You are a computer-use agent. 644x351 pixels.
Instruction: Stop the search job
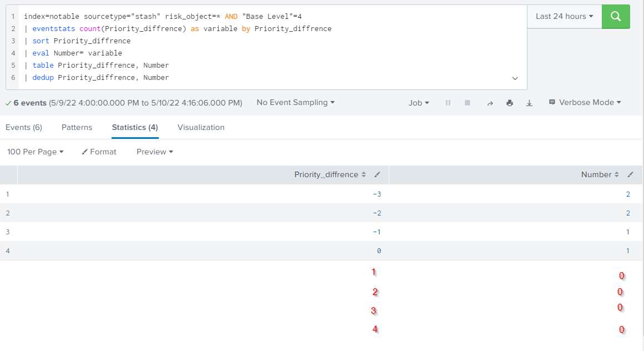pyautogui.click(x=467, y=102)
